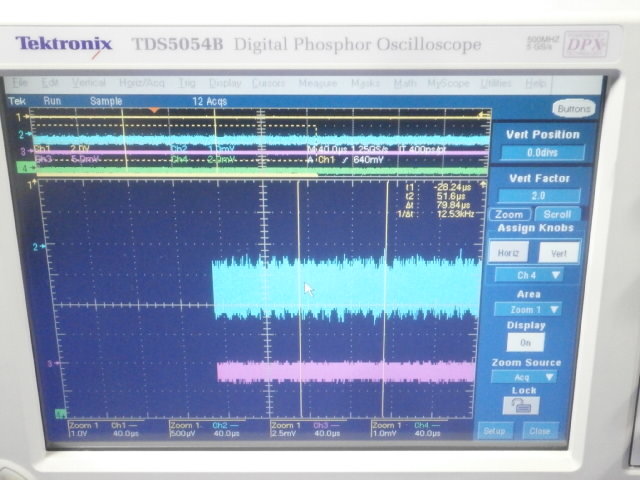Assign knobs to Horiz
Image resolution: width=640 pixels, height=480 pixels.
point(508,253)
